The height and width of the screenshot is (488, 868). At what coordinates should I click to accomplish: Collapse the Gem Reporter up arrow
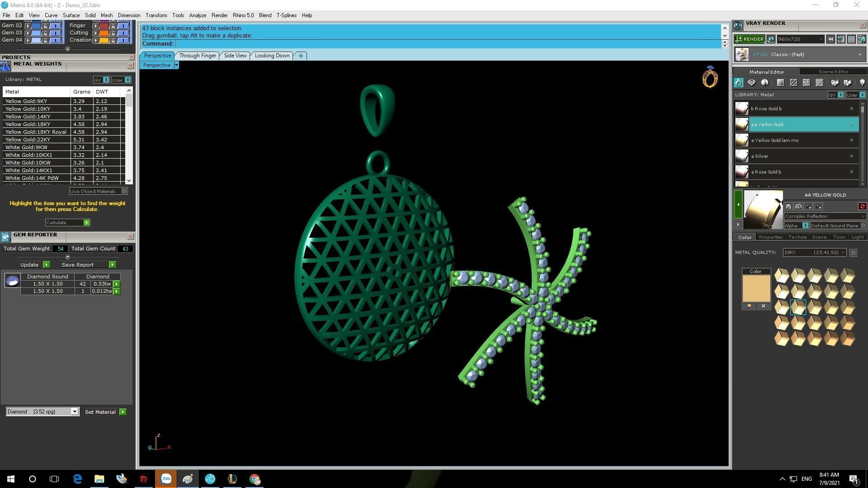pyautogui.click(x=68, y=257)
